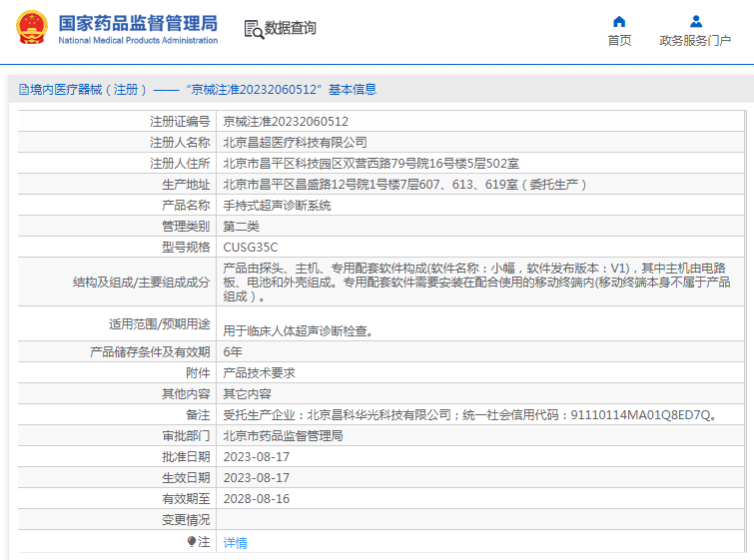The height and width of the screenshot is (560, 754).
Task: Click the 首页 house icon
Action: (x=619, y=21)
